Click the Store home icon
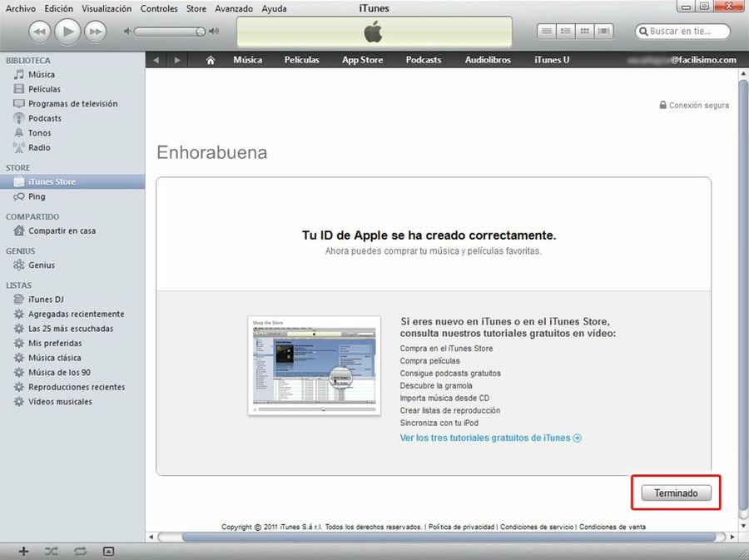 coord(210,59)
